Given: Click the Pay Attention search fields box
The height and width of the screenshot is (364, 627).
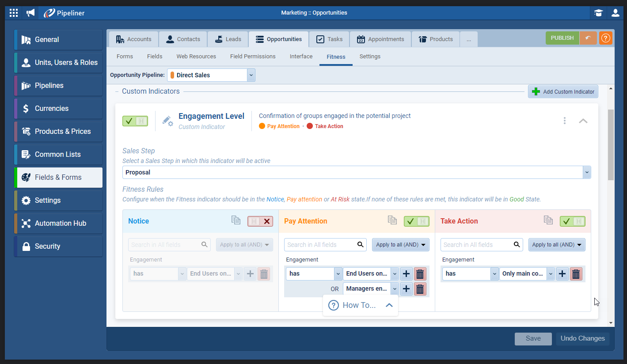Looking at the screenshot, I should pyautogui.click(x=320, y=245).
